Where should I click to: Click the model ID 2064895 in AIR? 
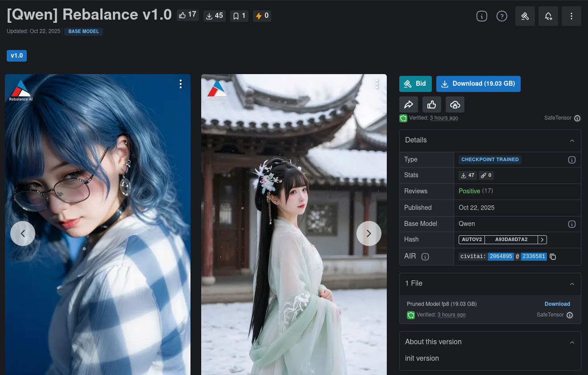[x=501, y=256]
